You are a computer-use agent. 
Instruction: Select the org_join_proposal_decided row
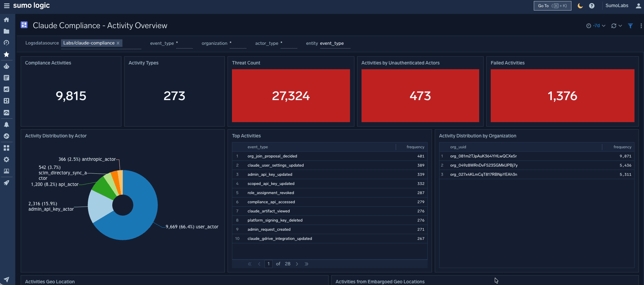[330, 156]
